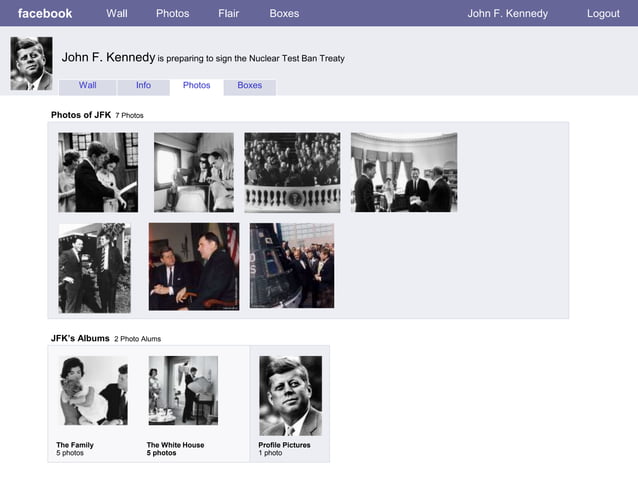
Task: Click the Profile Pictures album title
Action: pyautogui.click(x=284, y=445)
